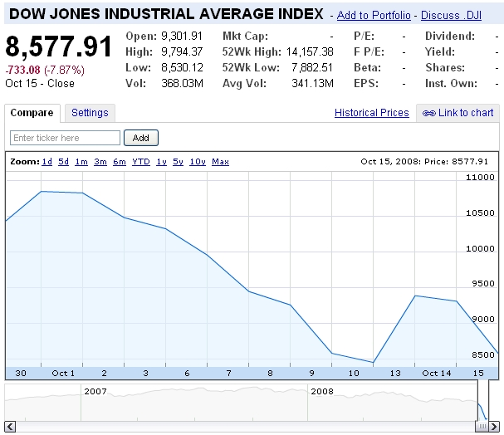This screenshot has height=435, width=504.
Task: Set chart zoom to 1y
Action: tap(161, 162)
